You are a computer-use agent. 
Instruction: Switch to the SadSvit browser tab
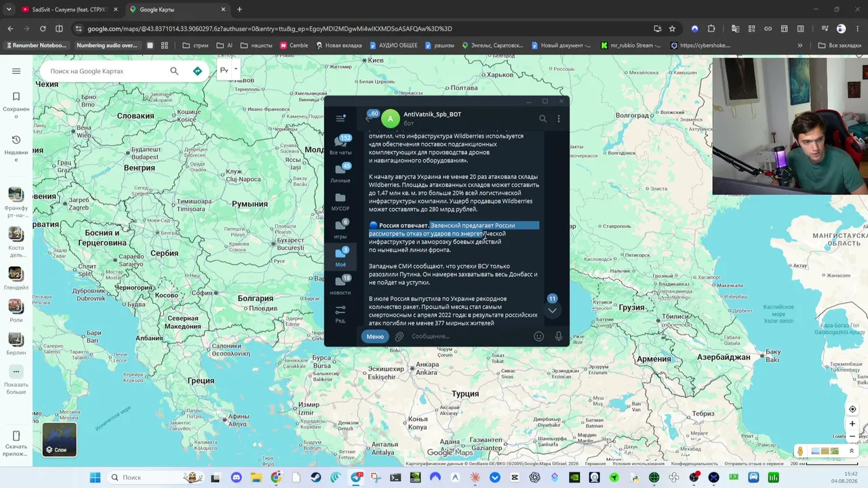pyautogui.click(x=70, y=9)
